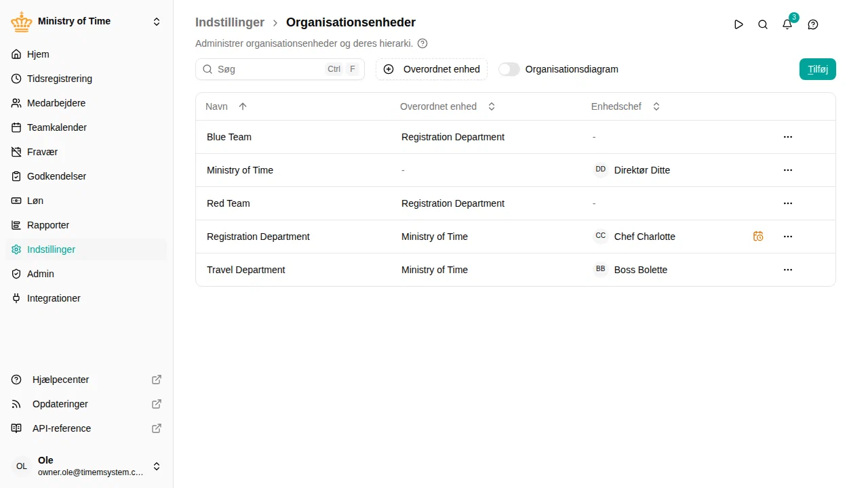Viewport: 868px width, 488px height.
Task: Open Løn in the sidebar
Action: click(x=86, y=201)
